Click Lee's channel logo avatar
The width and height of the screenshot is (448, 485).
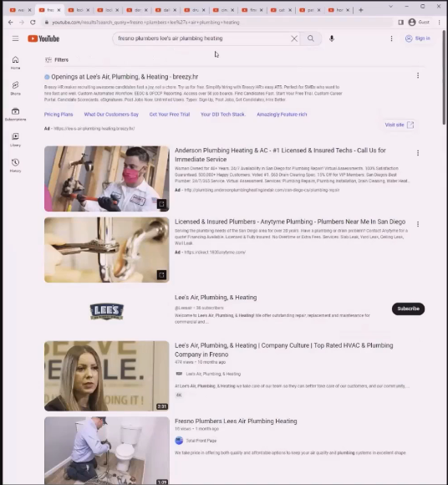(x=107, y=311)
